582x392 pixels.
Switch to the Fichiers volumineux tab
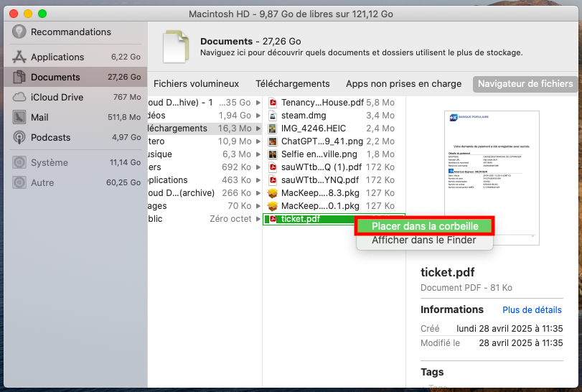[x=196, y=84]
